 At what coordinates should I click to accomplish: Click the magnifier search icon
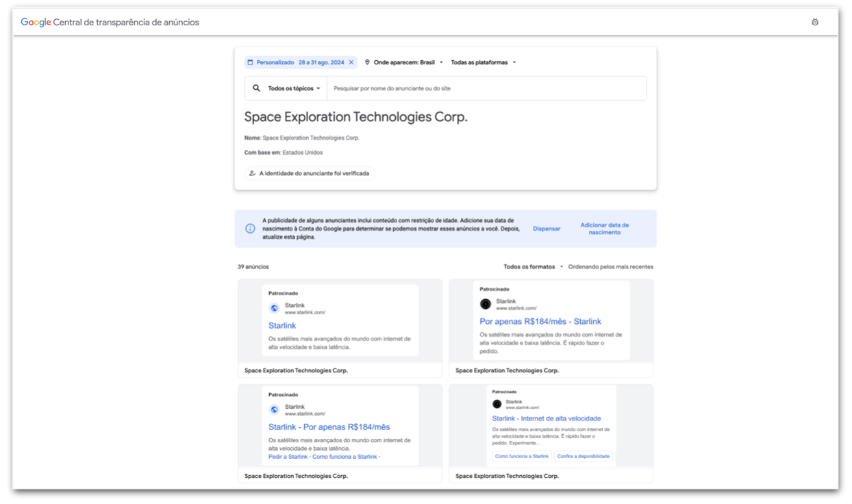tap(257, 88)
